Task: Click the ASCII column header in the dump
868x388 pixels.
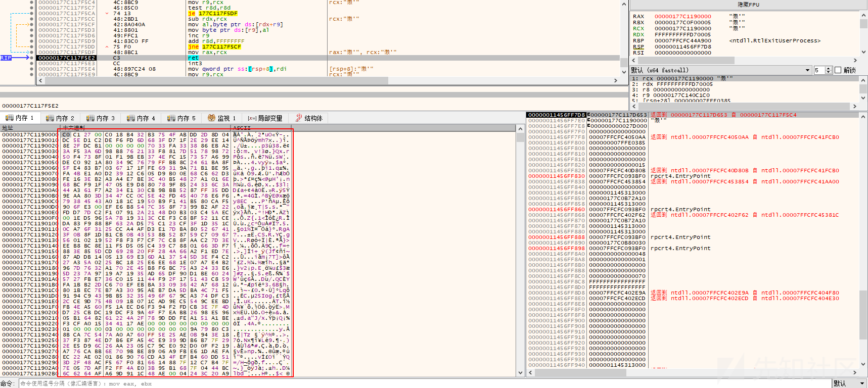Action: tap(261, 128)
